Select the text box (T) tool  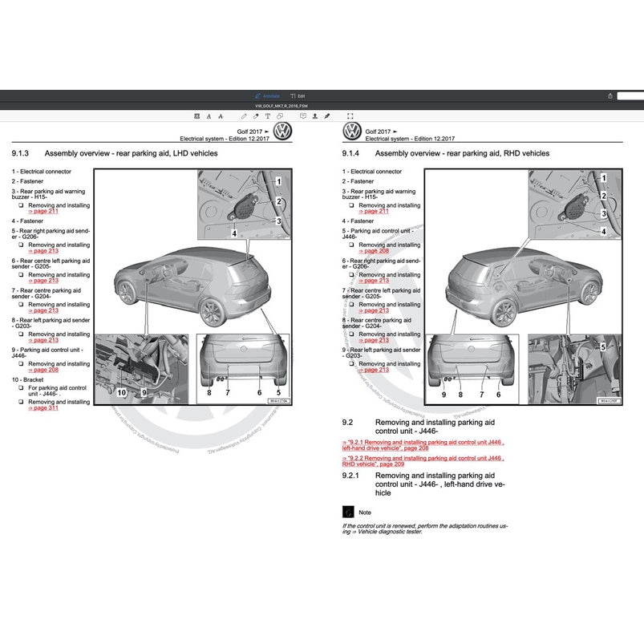tap(268, 115)
